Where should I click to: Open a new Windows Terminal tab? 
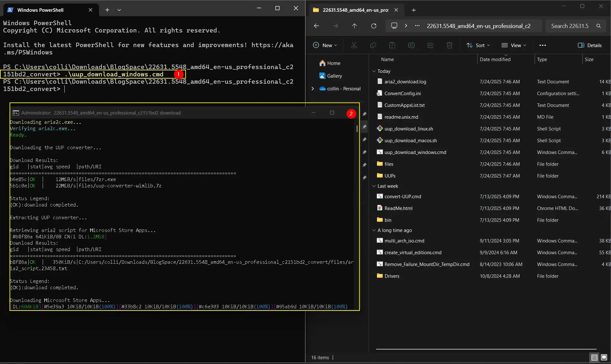pyautogui.click(x=107, y=10)
